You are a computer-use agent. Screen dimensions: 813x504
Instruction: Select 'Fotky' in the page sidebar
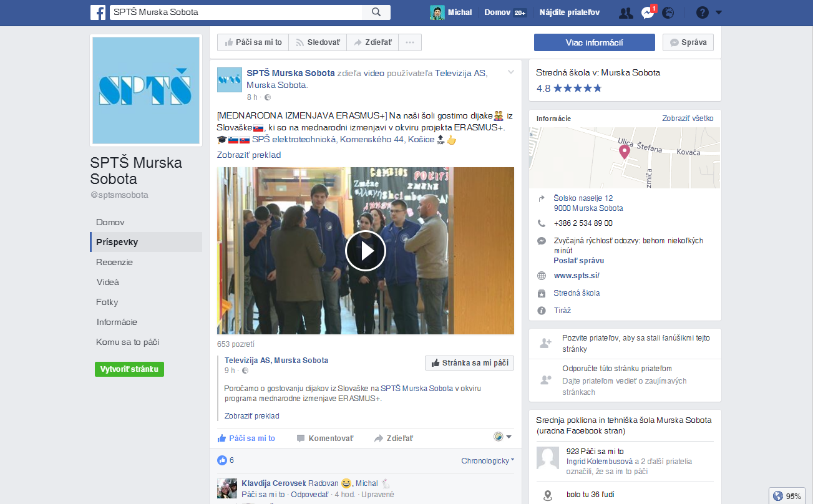point(107,302)
